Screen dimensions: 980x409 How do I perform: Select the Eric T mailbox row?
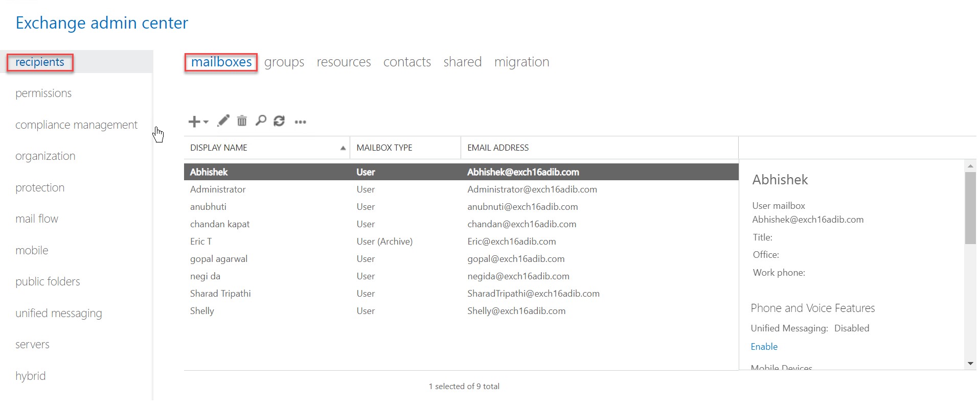pyautogui.click(x=461, y=242)
